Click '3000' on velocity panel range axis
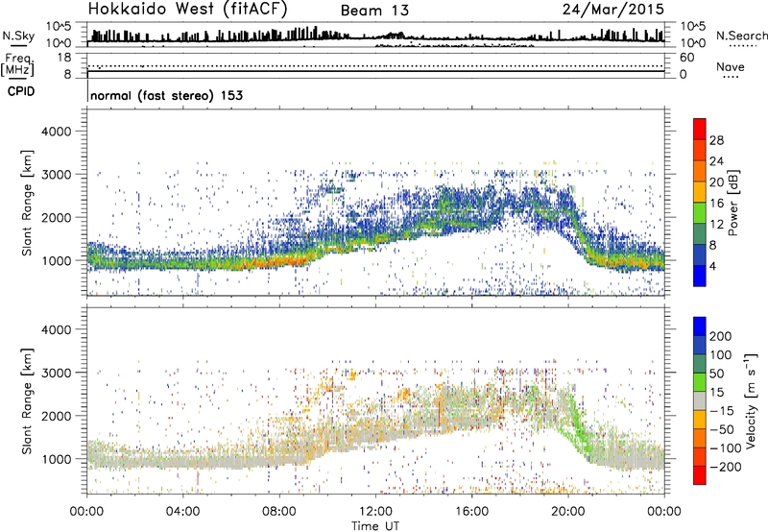This screenshot has height=532, width=768. [x=57, y=373]
